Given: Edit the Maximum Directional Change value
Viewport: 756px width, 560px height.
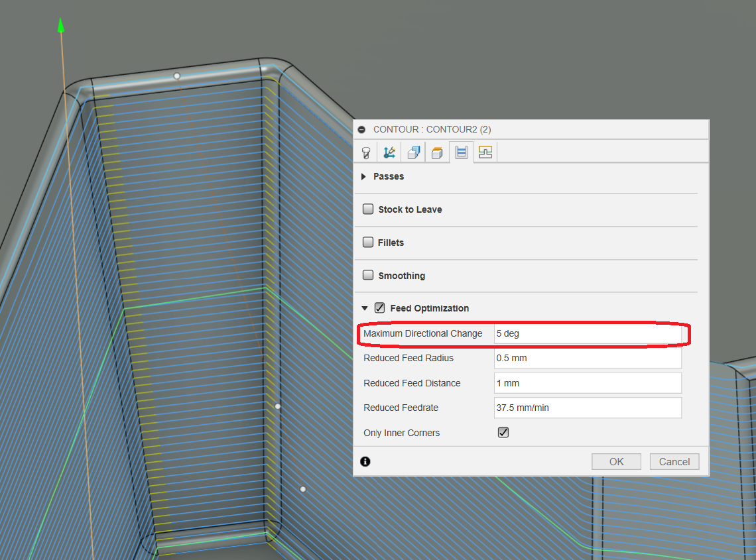Looking at the screenshot, I should 588,333.
